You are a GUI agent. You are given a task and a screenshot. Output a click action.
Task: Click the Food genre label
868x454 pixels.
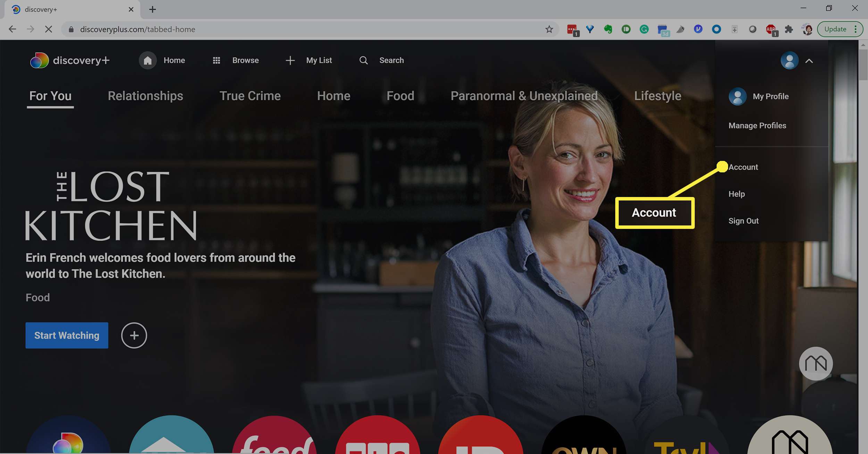point(38,298)
